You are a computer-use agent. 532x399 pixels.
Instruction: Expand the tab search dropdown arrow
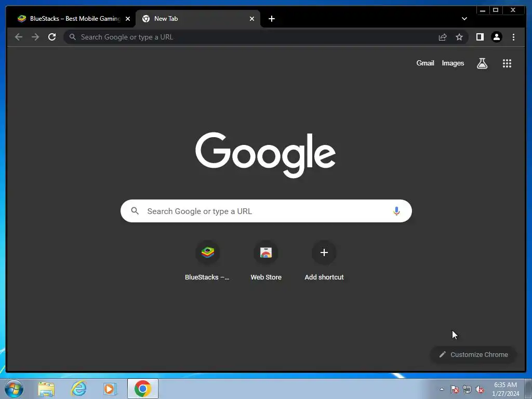464,19
